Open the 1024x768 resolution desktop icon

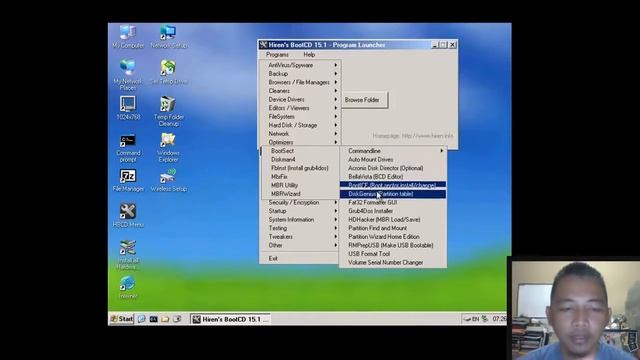pos(128,108)
